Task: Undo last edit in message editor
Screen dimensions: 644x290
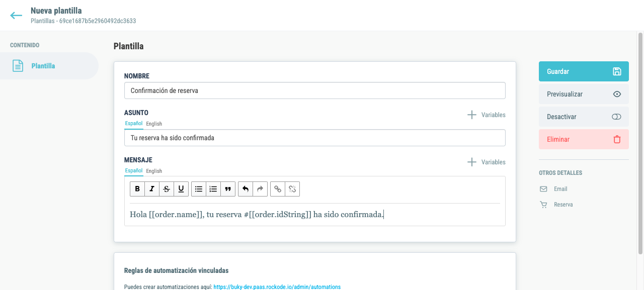Action: [x=246, y=189]
